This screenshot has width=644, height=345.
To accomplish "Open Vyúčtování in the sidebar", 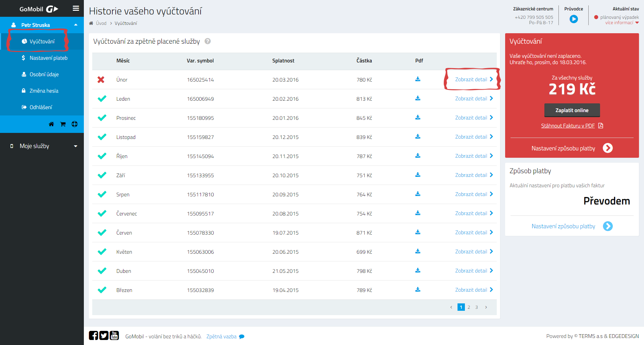I will pos(42,41).
